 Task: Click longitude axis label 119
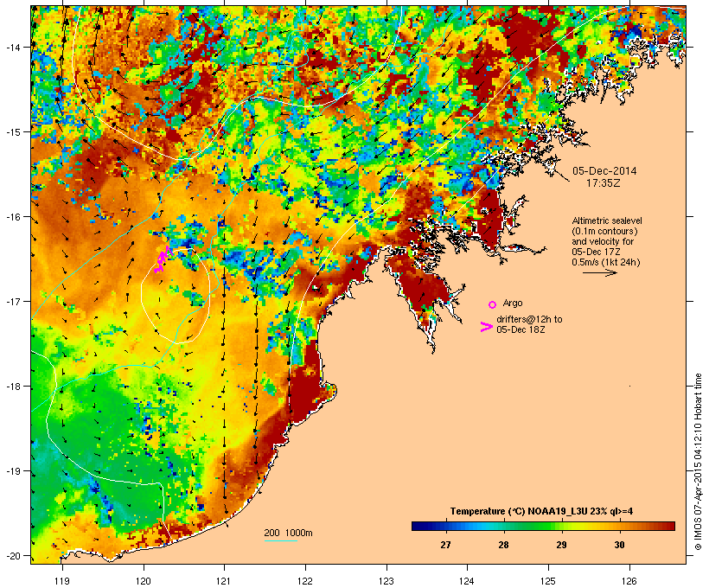62,581
